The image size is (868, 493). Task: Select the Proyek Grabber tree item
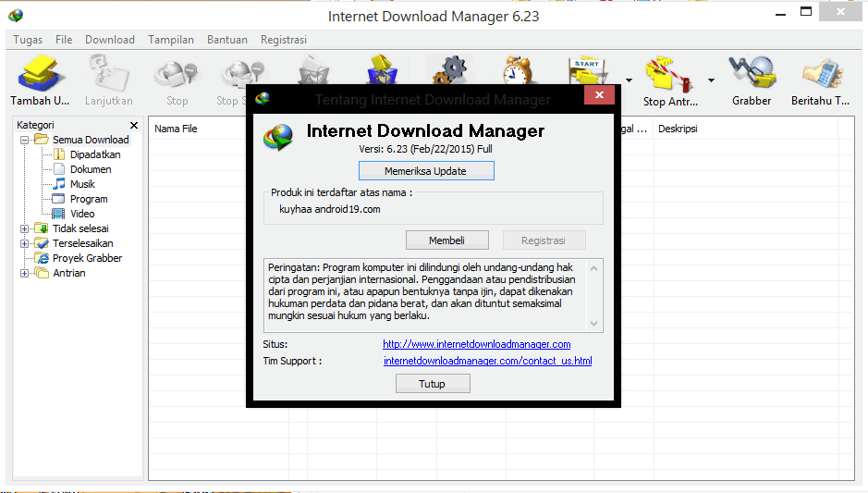click(x=88, y=258)
